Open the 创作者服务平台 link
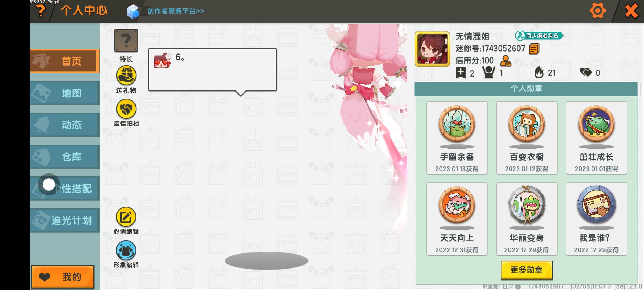Image resolution: width=644 pixels, height=290 pixels. tap(175, 11)
